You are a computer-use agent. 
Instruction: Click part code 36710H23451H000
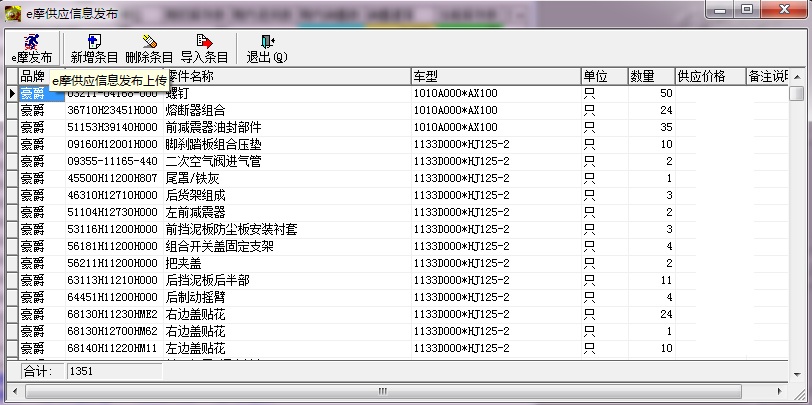coord(112,110)
